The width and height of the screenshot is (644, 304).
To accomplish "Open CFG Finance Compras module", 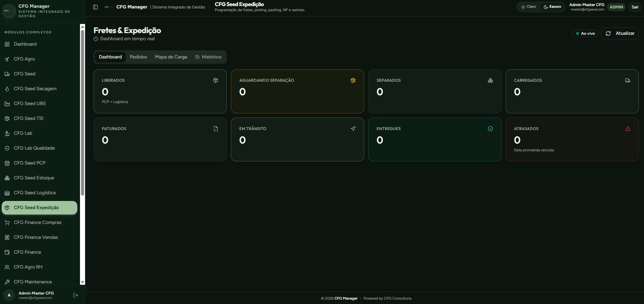I will [x=39, y=223].
